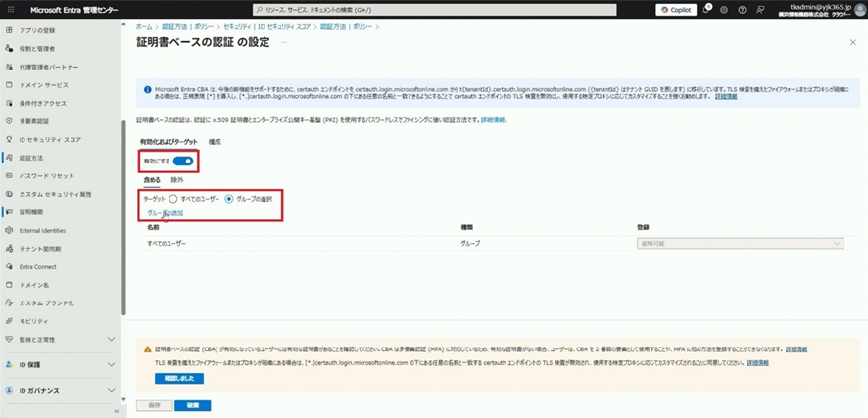Image resolution: width=868 pixels, height=418 pixels.
Task: Select the グループの選択 radio button
Action: pyautogui.click(x=229, y=199)
